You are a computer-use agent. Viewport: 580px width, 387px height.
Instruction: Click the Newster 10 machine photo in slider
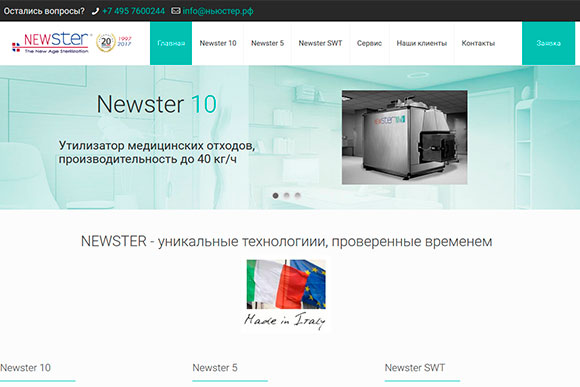point(405,137)
